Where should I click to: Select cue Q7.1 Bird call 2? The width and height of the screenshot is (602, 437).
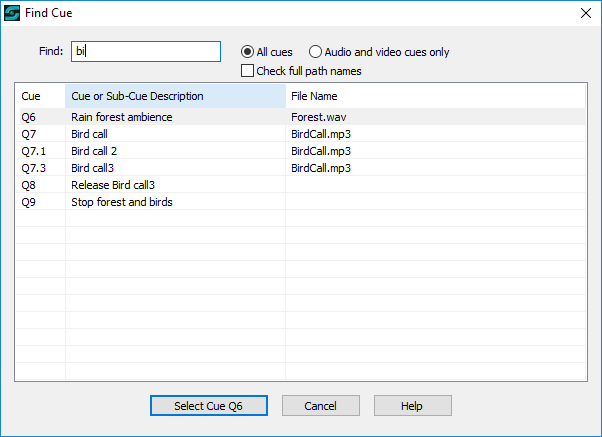301,151
